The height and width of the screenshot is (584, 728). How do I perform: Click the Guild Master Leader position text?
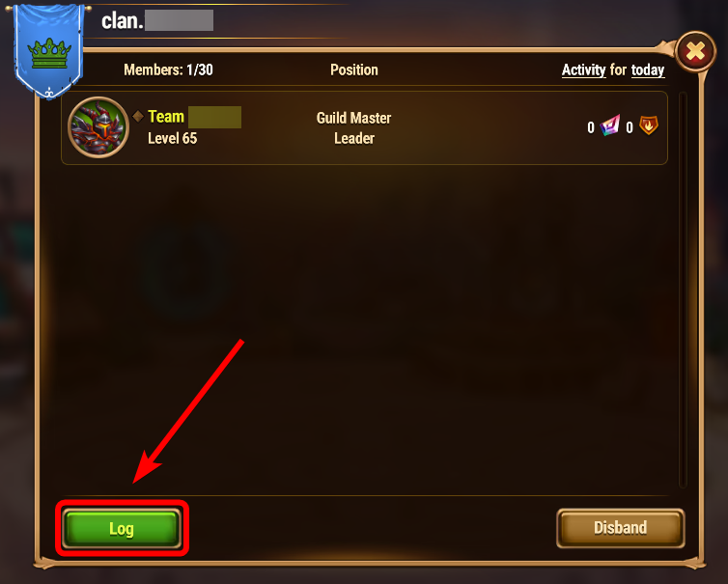coord(353,128)
